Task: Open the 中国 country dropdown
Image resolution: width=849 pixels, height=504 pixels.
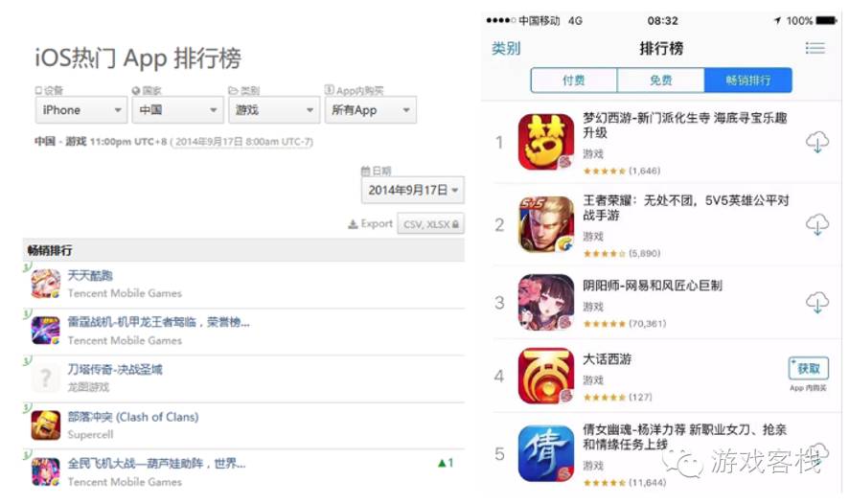Action: pyautogui.click(x=177, y=110)
